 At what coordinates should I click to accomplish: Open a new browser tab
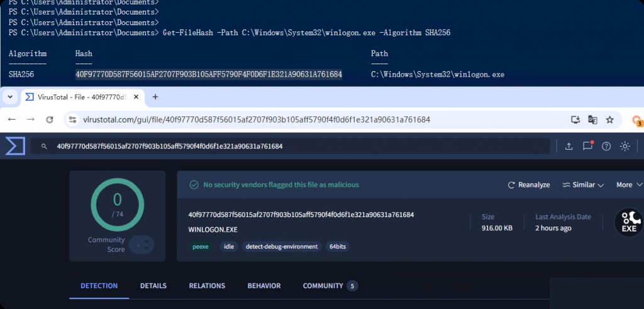(155, 97)
